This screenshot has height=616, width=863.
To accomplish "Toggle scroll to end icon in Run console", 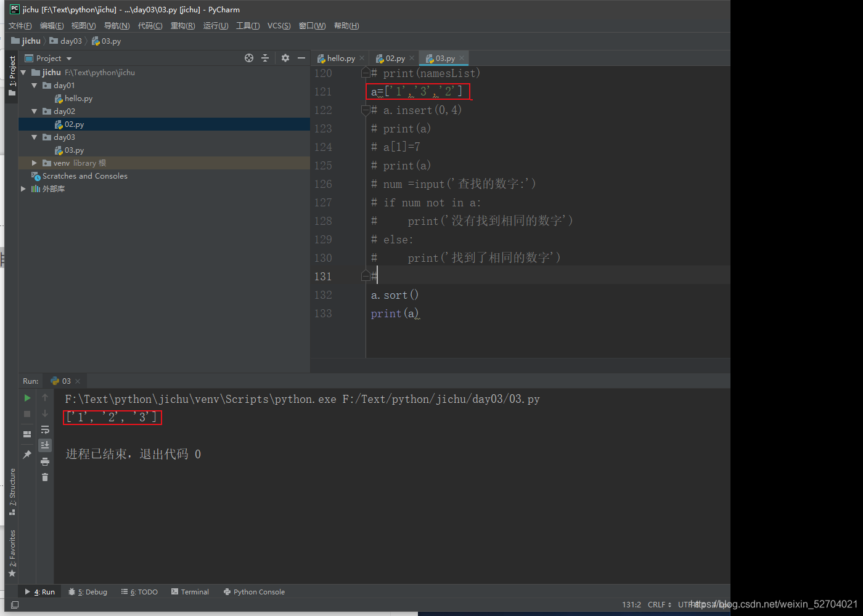I will coord(45,445).
